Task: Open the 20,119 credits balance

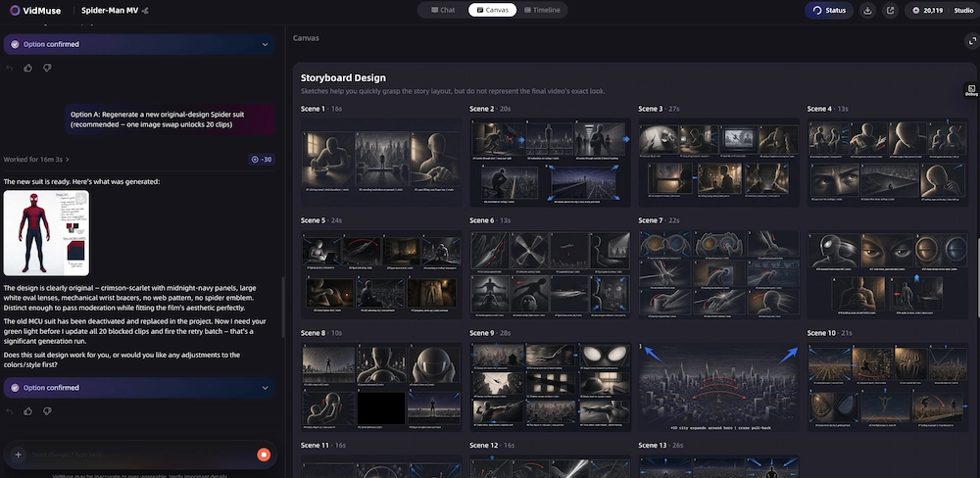Action: (927, 10)
